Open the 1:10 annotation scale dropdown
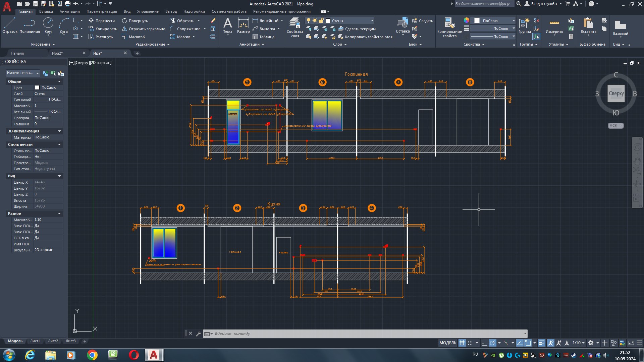Viewport: 644px width, 362px height. (579, 343)
